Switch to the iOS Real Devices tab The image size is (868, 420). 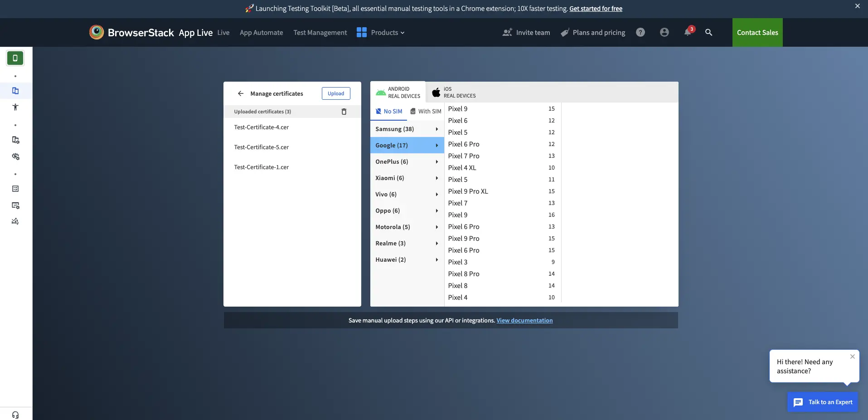point(454,93)
